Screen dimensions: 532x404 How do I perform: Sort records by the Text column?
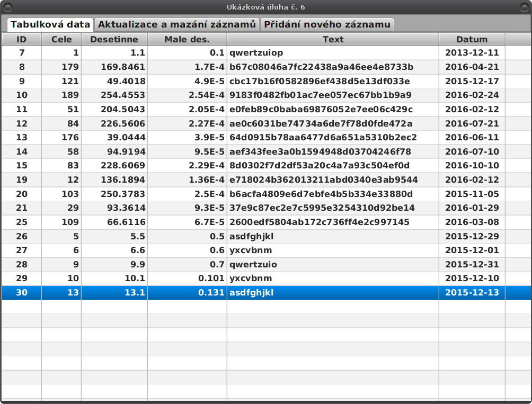pyautogui.click(x=333, y=39)
